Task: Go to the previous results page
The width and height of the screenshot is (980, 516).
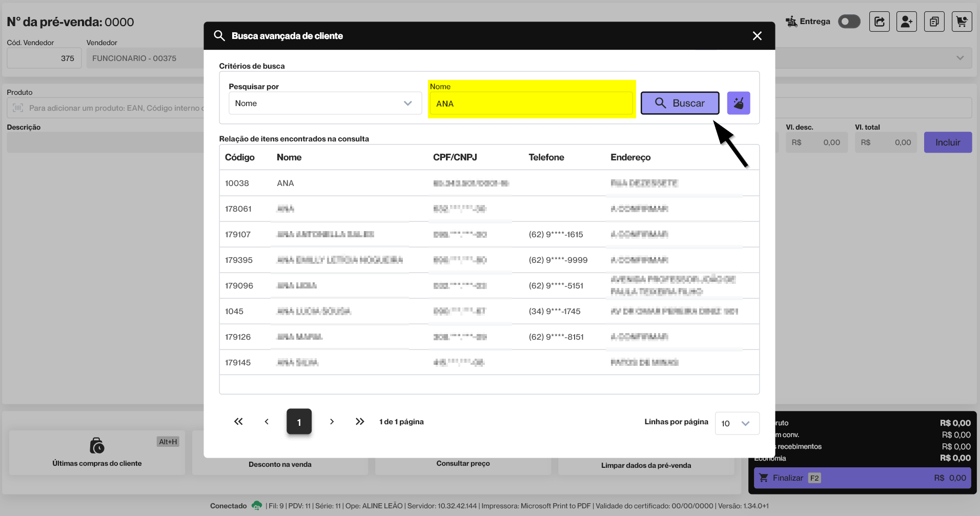Action: [267, 421]
